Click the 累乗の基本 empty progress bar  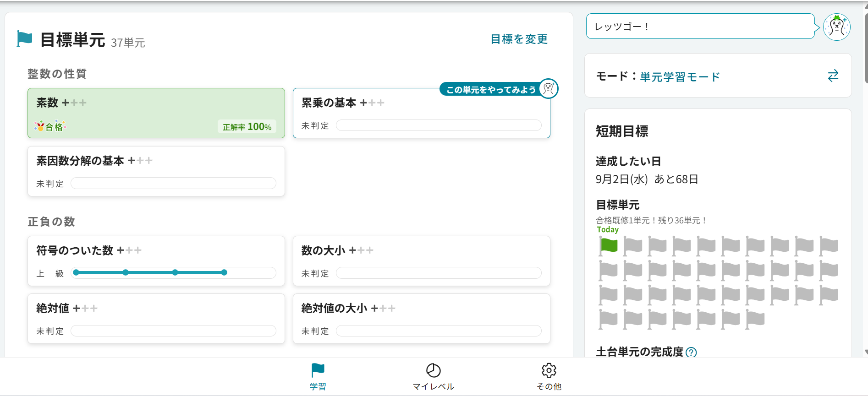439,125
